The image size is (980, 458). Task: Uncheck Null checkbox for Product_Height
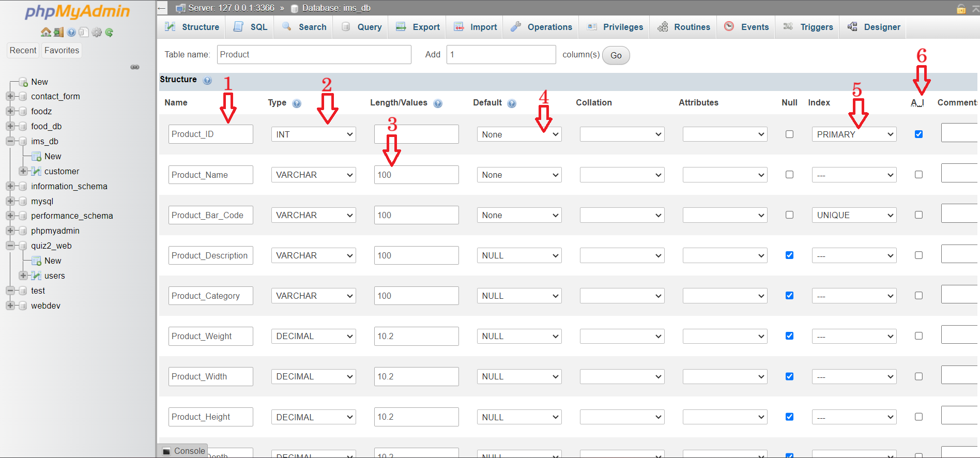pos(789,417)
